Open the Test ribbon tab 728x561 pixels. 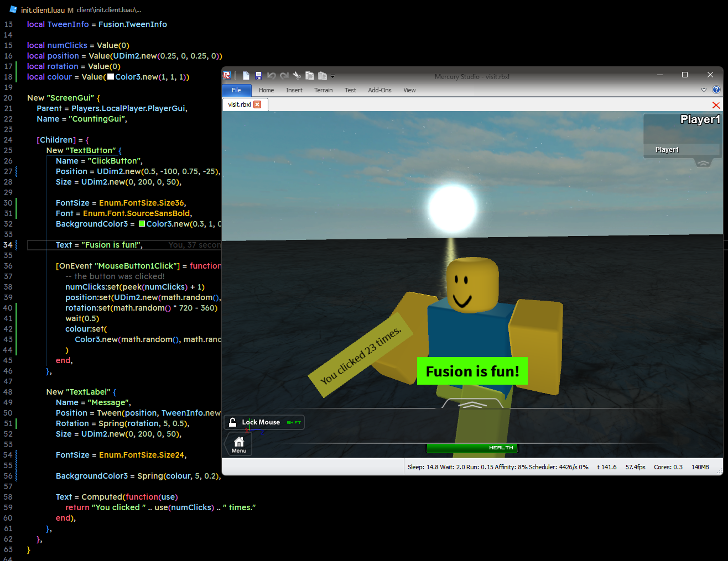click(x=350, y=90)
